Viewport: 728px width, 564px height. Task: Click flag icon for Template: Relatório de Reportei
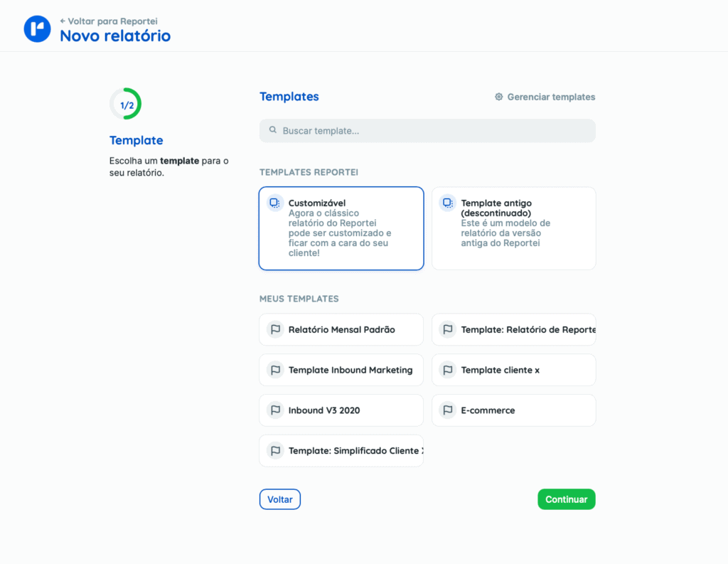tap(448, 329)
